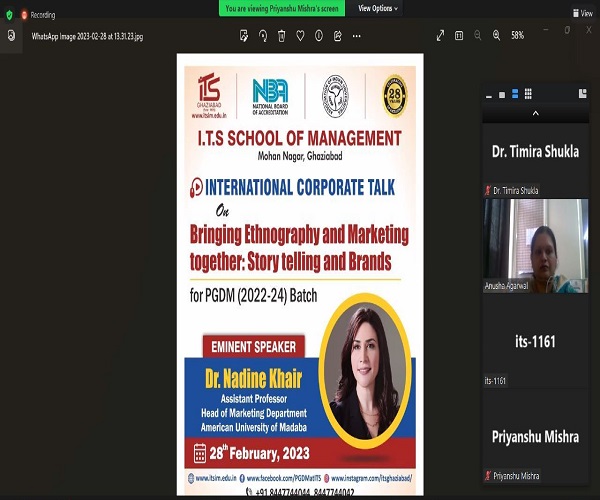Screen dimensions: 600x500
Task: Click the red Recording indicator icon
Action: (x=24, y=15)
